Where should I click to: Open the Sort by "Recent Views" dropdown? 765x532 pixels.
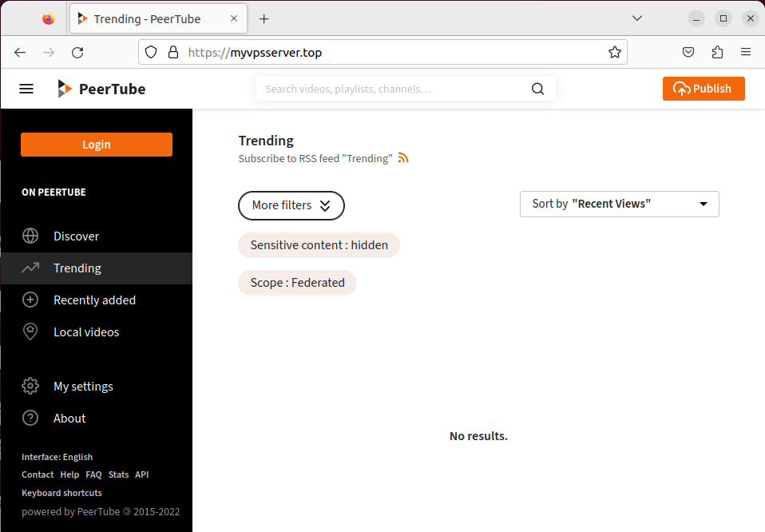click(x=619, y=204)
